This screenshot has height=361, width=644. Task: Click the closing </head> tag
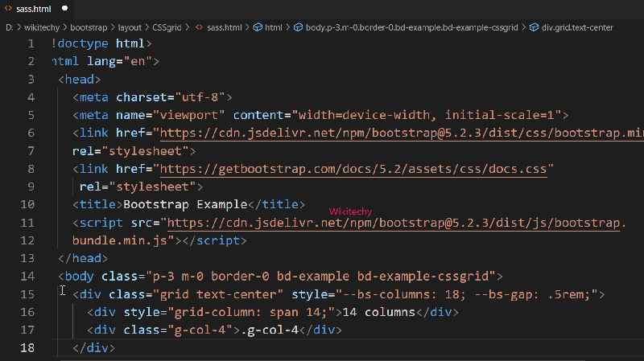83,258
